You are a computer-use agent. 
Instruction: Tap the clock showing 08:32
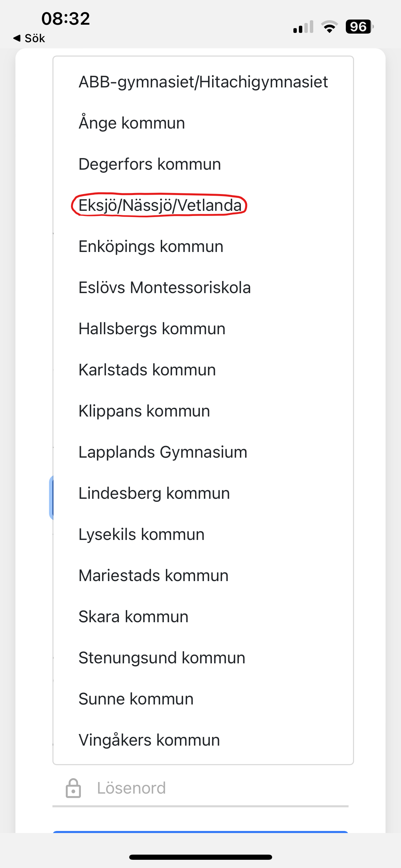point(66,19)
